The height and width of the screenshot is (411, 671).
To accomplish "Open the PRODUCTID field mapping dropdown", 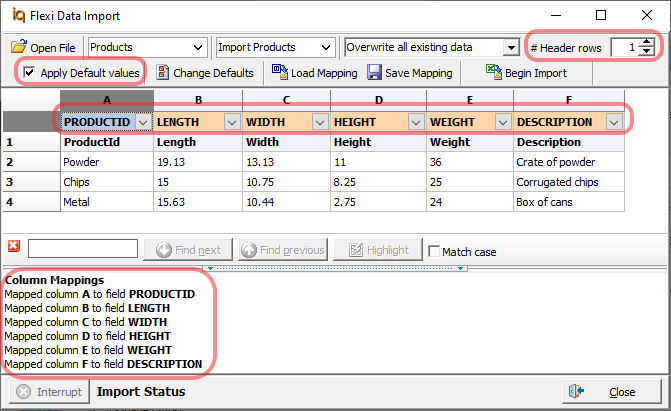I will (x=143, y=122).
